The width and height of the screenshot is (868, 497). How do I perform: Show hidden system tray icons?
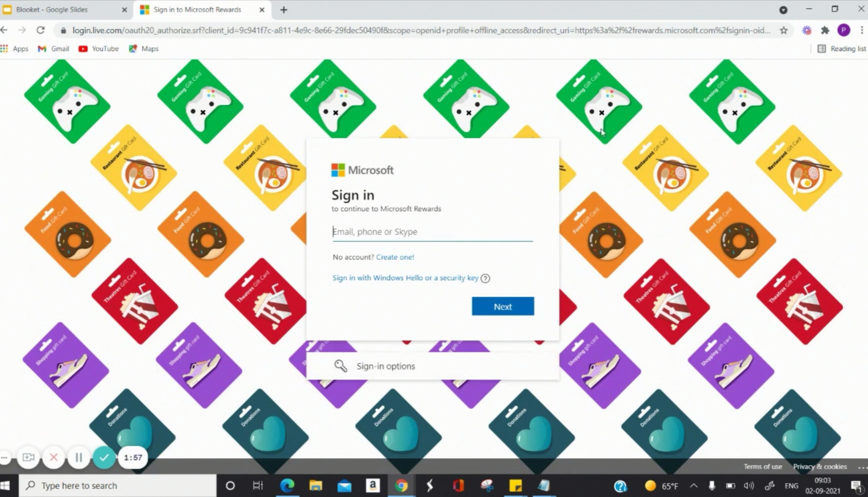(694, 485)
